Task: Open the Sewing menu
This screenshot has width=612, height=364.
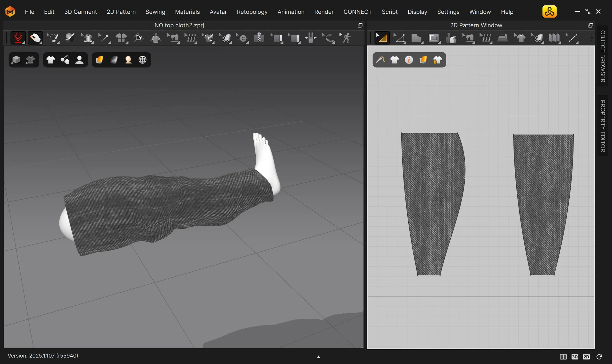Action: pyautogui.click(x=155, y=12)
